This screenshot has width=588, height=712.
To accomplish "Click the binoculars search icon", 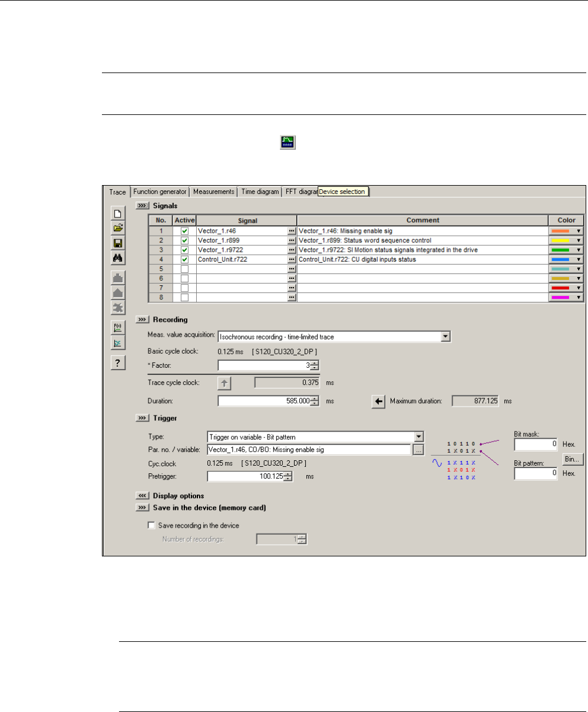I will tap(118, 257).
